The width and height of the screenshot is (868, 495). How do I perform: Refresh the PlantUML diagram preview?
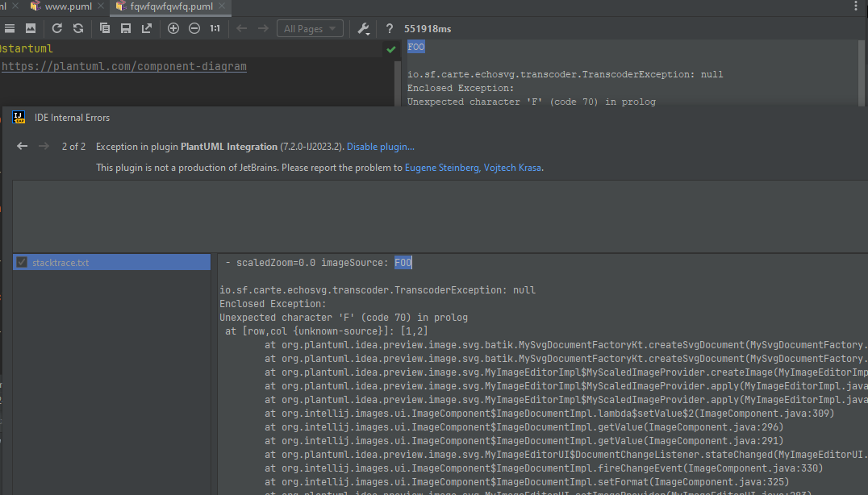coord(56,28)
